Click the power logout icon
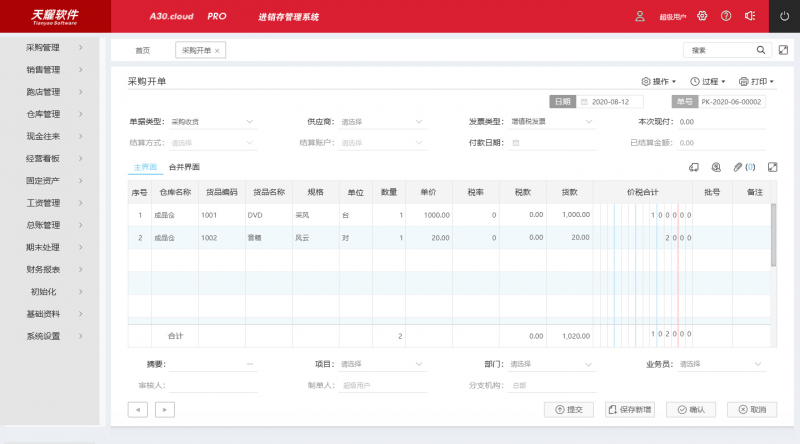Screen dimensions: 800x444 click(x=784, y=16)
